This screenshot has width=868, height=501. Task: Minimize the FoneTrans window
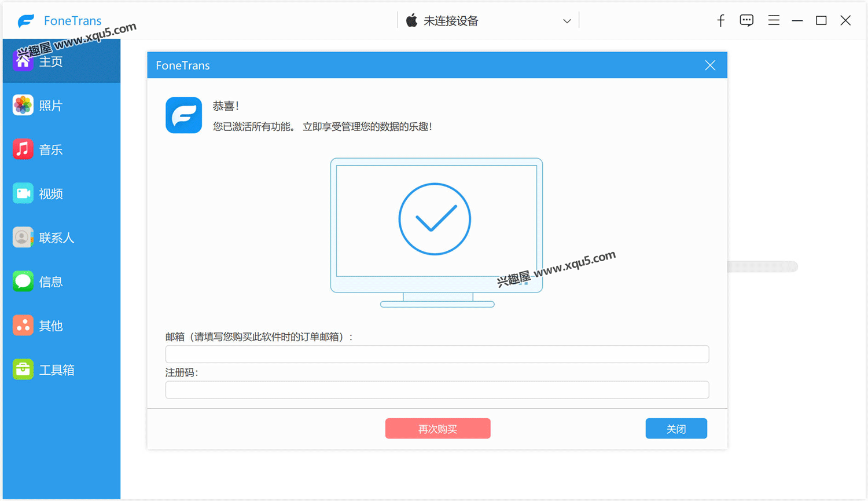click(x=797, y=21)
